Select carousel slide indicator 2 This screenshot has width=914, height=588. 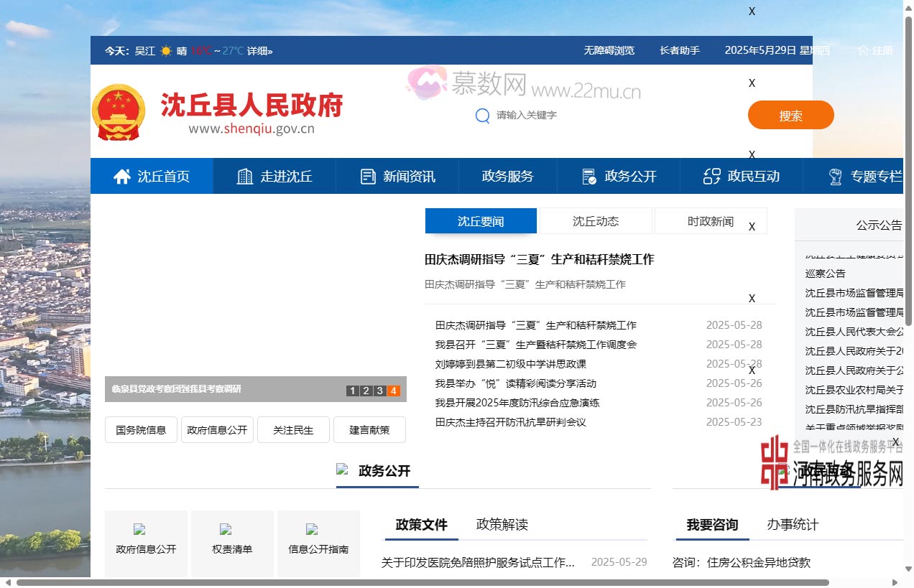click(366, 391)
